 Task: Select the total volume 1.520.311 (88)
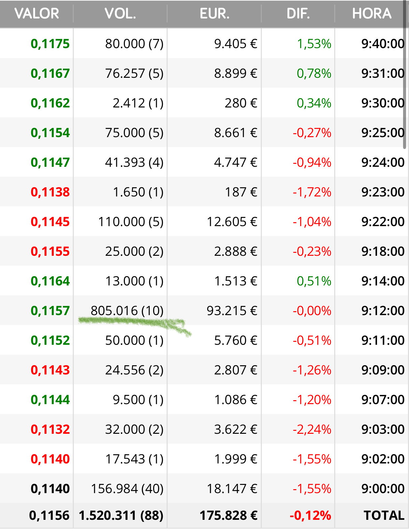(121, 516)
